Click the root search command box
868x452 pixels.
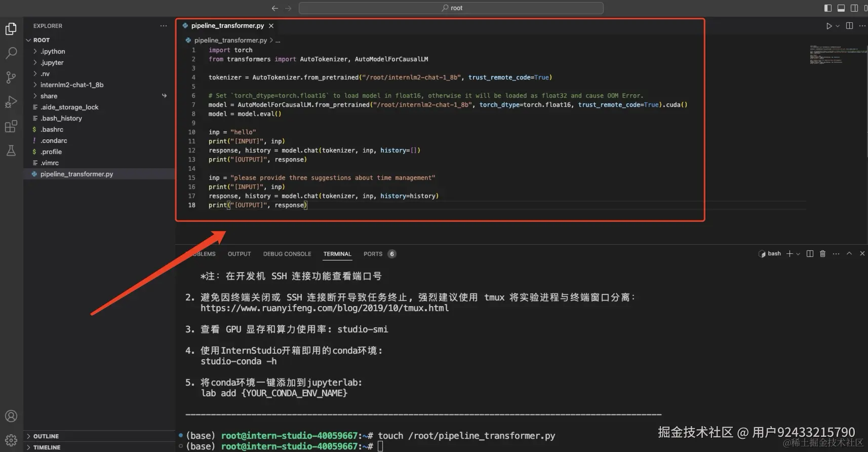tap(451, 8)
